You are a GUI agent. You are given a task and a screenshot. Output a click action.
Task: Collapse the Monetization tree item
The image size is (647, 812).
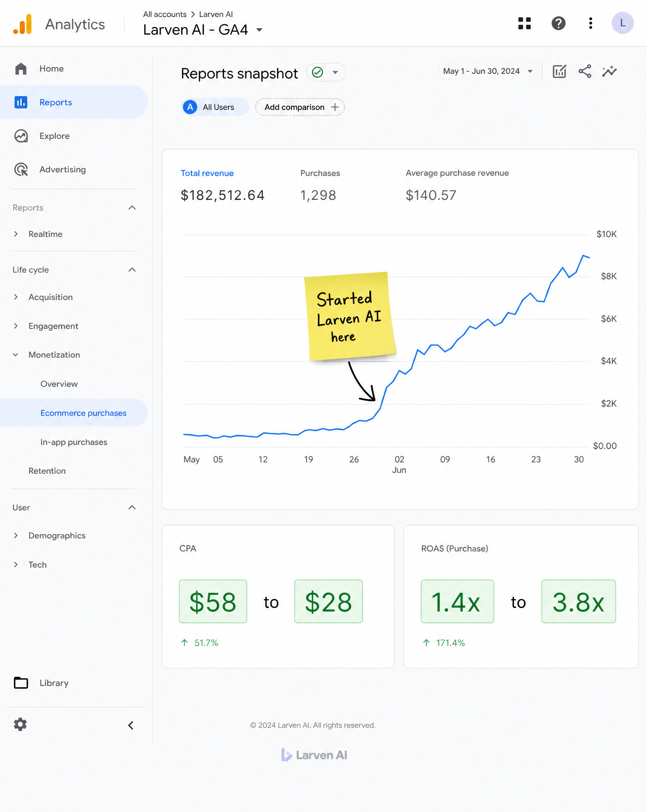[16, 355]
